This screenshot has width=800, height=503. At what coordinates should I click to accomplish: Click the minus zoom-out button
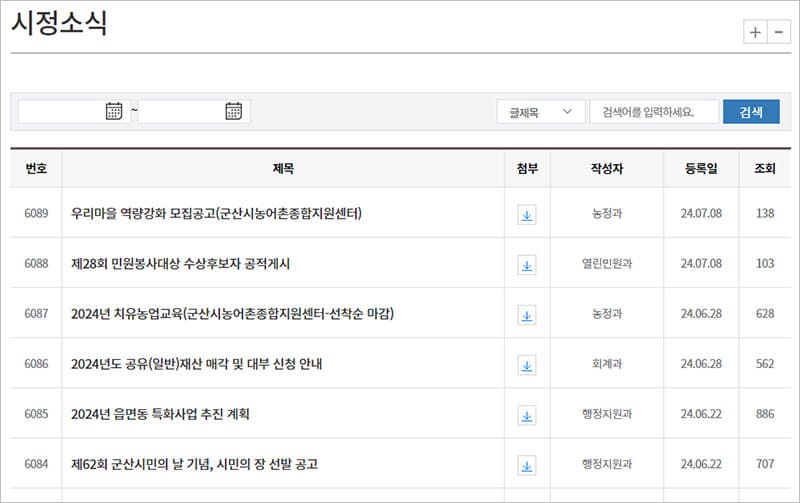[779, 32]
